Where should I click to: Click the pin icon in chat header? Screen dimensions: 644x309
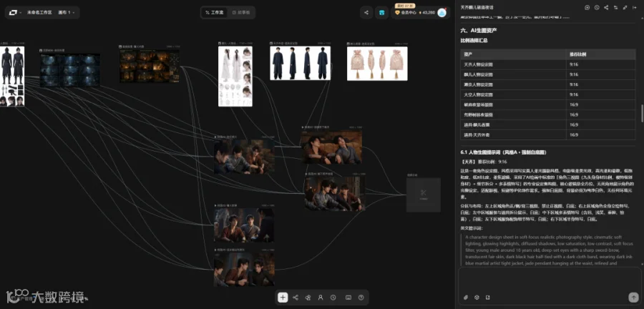[625, 7]
